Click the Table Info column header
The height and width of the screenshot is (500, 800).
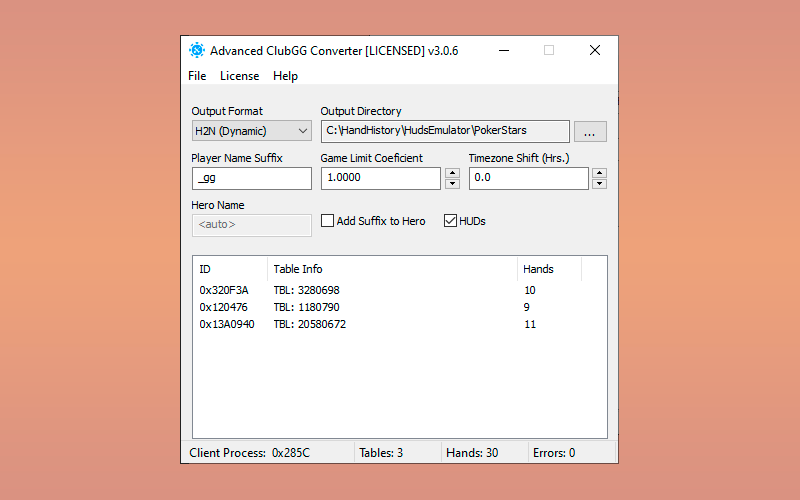click(x=392, y=269)
